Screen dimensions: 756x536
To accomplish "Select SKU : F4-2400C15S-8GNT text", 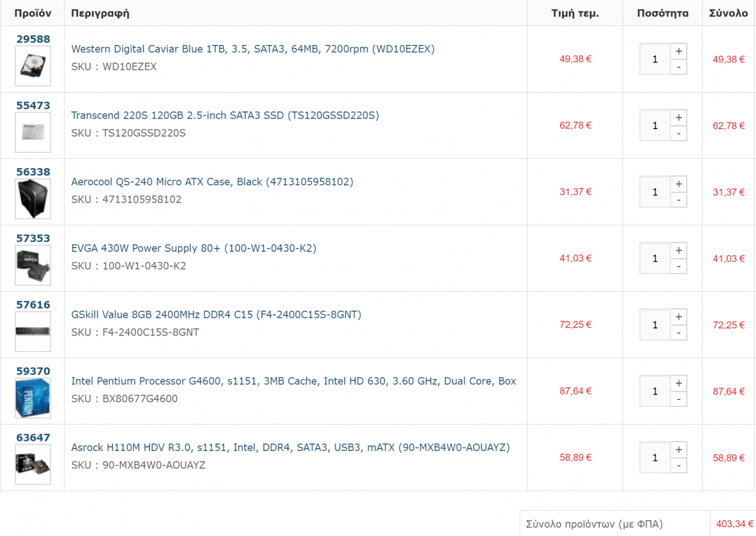I will point(135,332).
